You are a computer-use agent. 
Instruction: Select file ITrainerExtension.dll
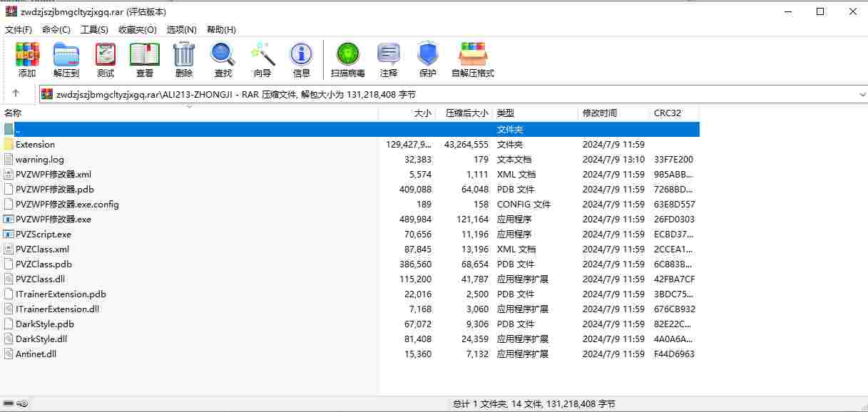coord(57,309)
